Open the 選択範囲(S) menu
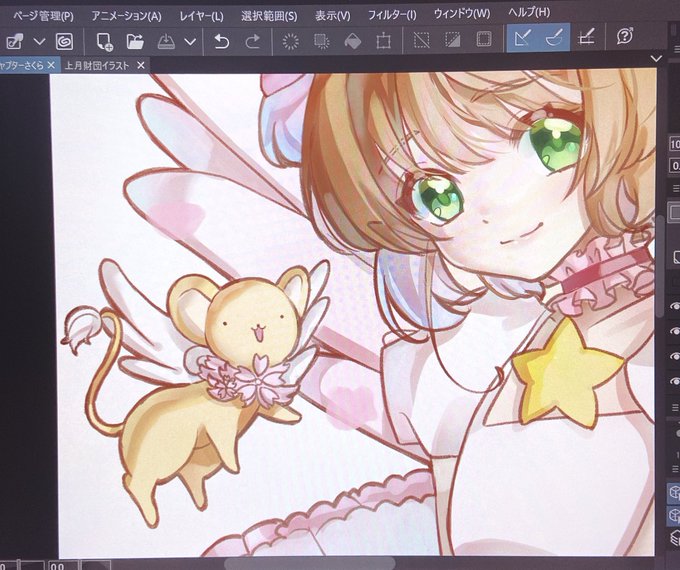680x570 pixels. (269, 16)
